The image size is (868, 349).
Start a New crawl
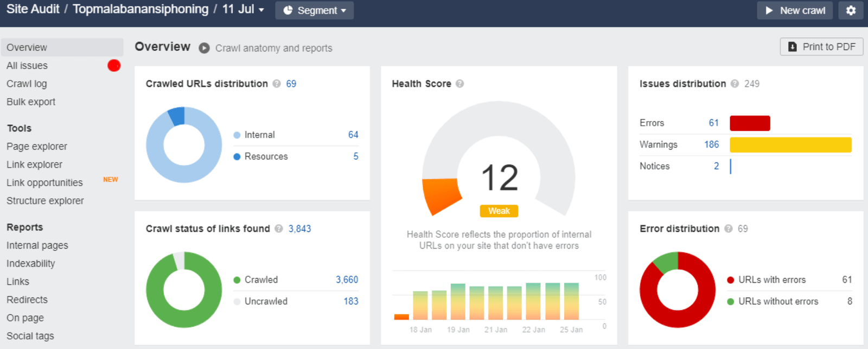click(795, 10)
